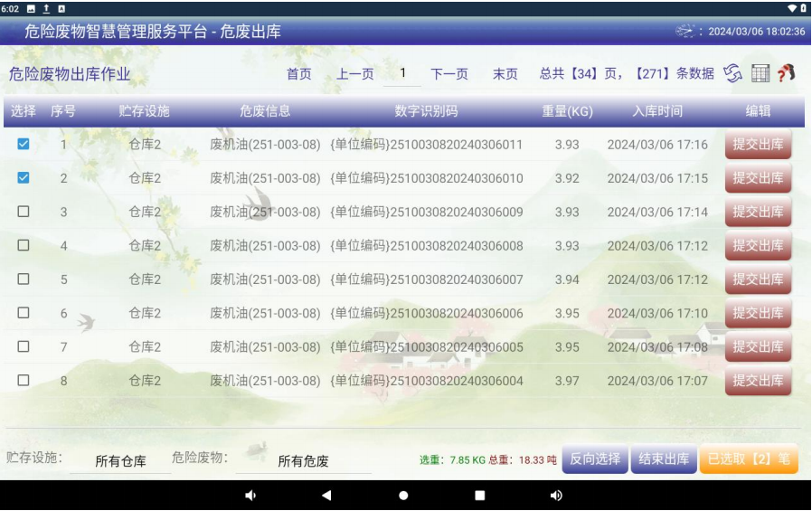812x511 pixels.
Task: Click the 反向选择 invert selection button
Action: pos(595,459)
